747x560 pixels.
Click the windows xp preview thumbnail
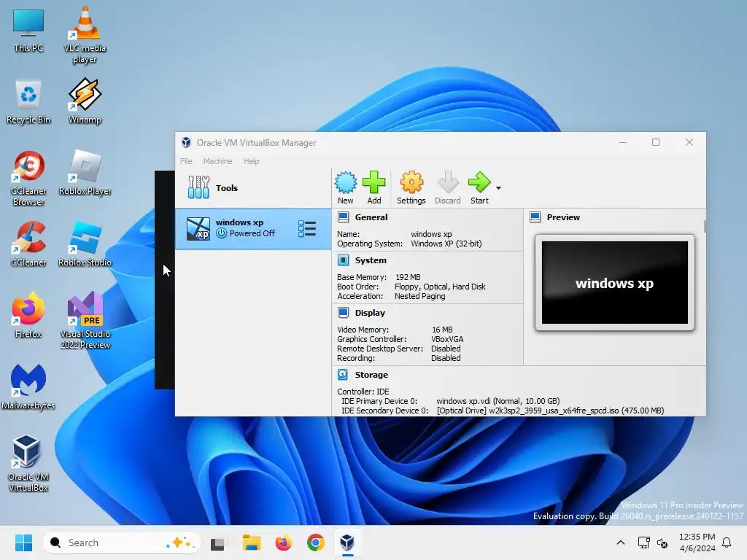(x=614, y=282)
